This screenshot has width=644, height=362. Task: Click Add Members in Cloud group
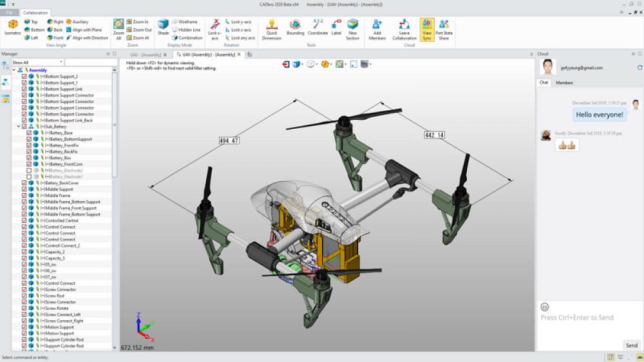(x=377, y=29)
